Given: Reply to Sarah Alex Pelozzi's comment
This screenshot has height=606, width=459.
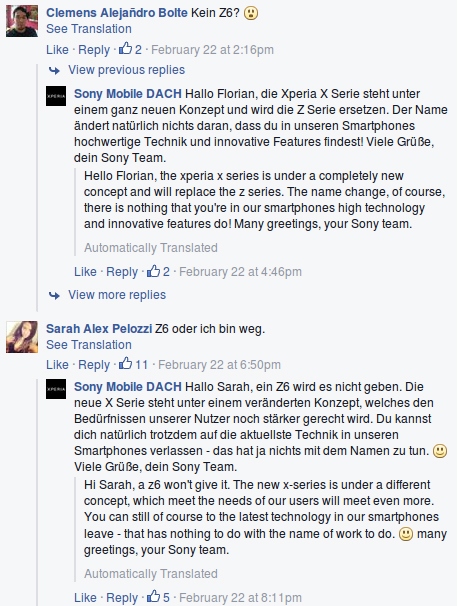Looking at the screenshot, I should coord(94,364).
